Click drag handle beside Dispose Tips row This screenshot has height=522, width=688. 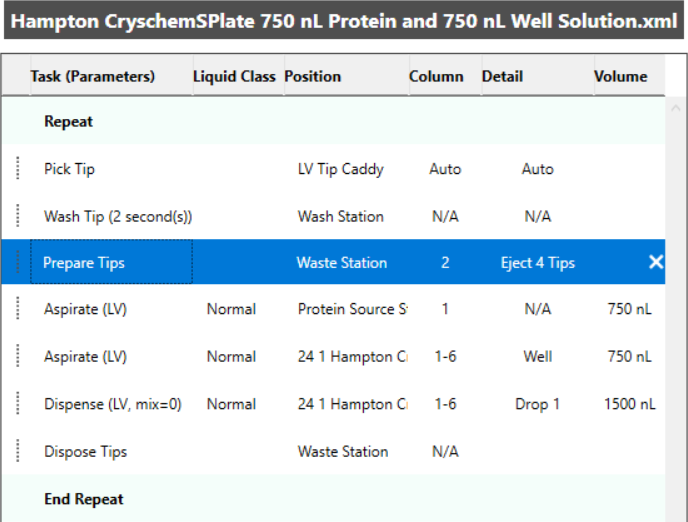18,451
